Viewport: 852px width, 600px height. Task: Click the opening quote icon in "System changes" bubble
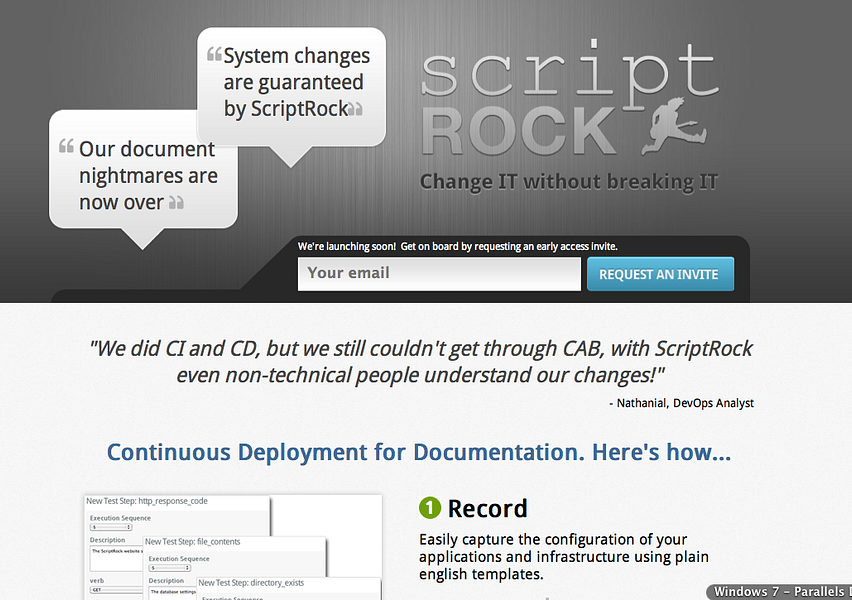click(212, 56)
